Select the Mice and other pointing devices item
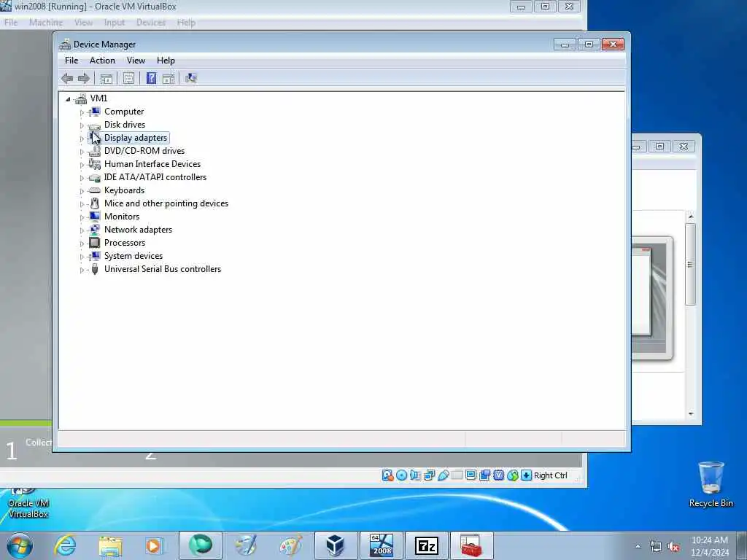 coord(166,203)
